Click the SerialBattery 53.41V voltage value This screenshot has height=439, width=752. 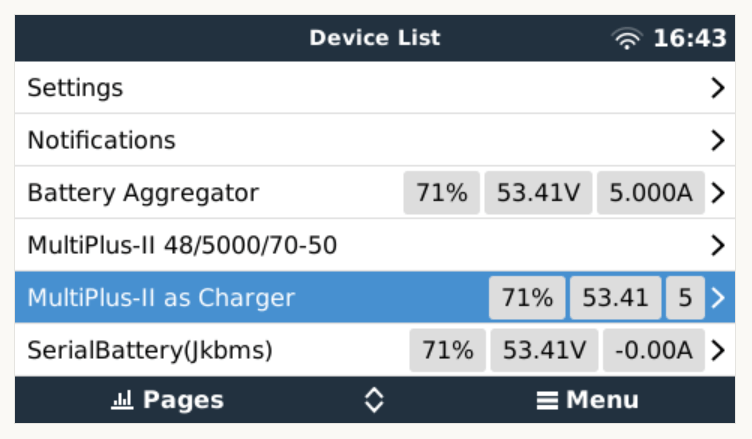click(x=544, y=350)
